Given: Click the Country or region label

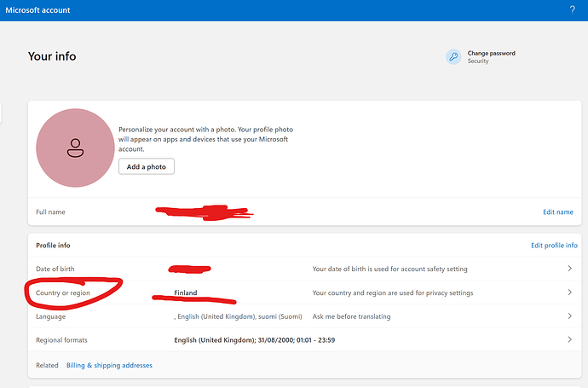Looking at the screenshot, I should click(63, 292).
